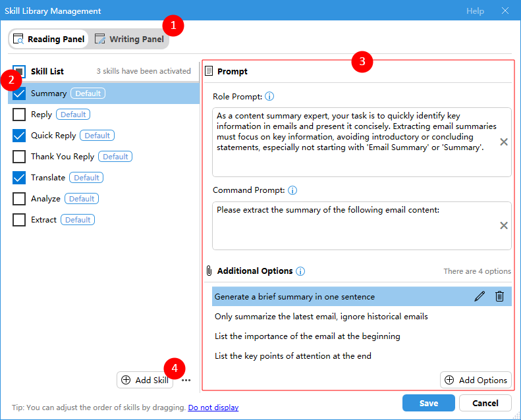
Task: Toggle the Skill List select-all checkbox
Action: pyautogui.click(x=19, y=71)
